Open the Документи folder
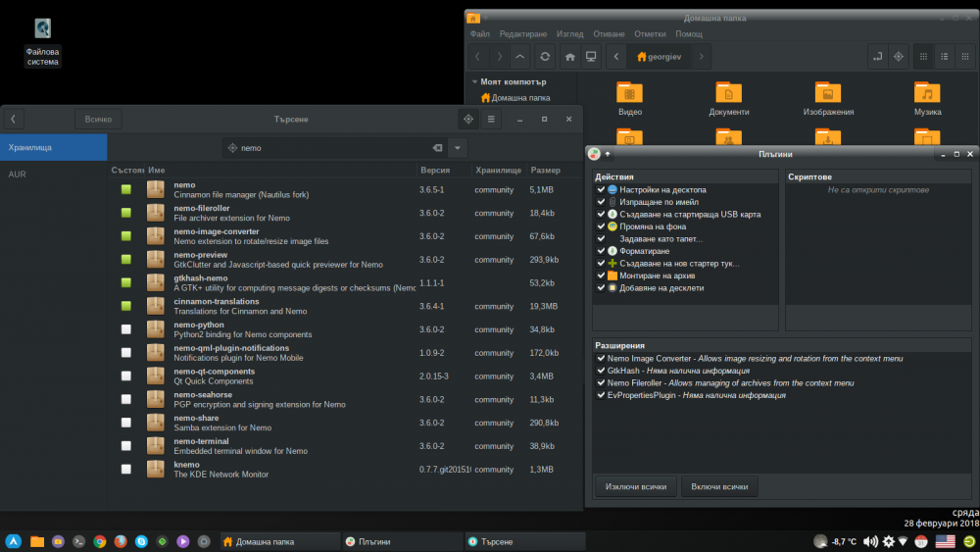 coord(729,99)
